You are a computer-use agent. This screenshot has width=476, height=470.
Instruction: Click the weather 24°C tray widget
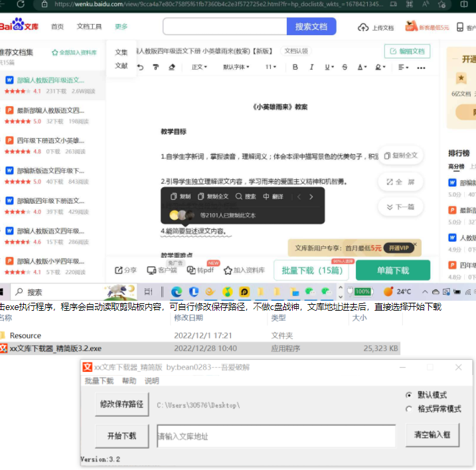pyautogui.click(x=398, y=292)
